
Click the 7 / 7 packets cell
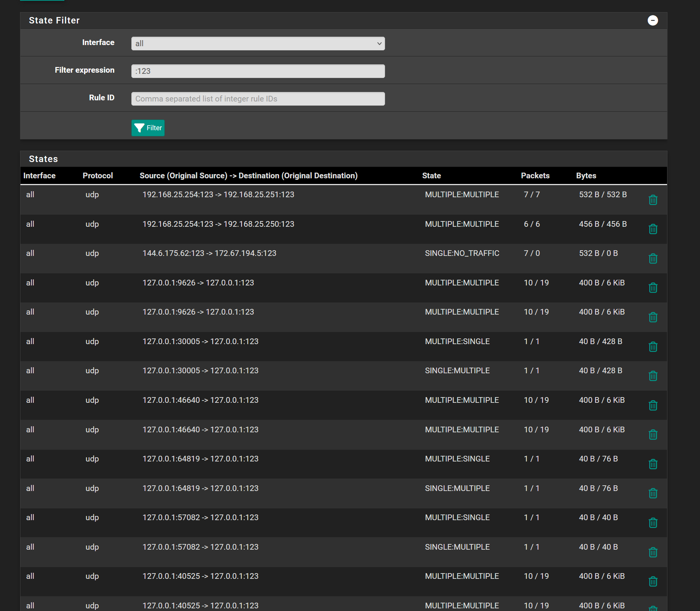[x=532, y=195]
